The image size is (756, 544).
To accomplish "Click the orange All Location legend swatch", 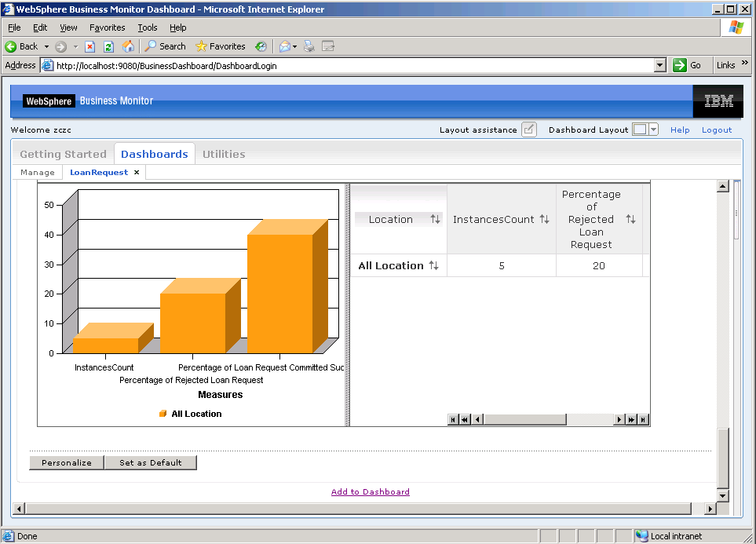I will (x=163, y=414).
